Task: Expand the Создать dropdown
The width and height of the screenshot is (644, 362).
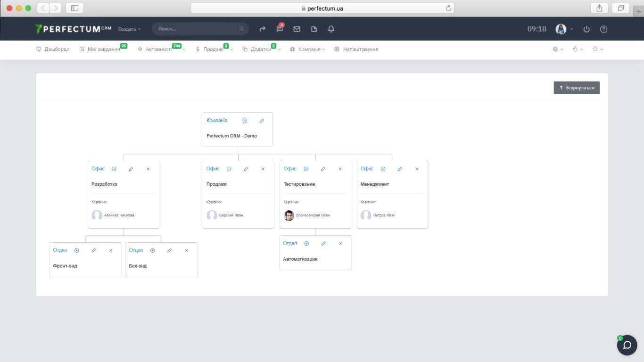Action: (x=129, y=29)
